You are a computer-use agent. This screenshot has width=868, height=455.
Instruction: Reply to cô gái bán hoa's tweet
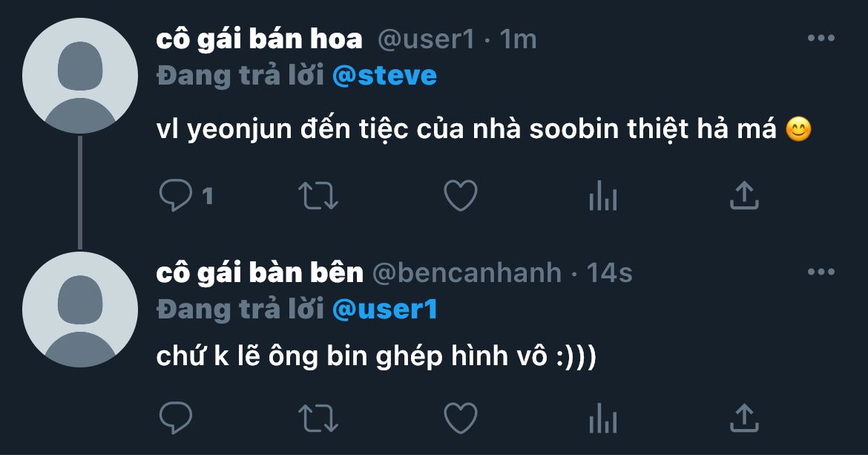coord(177,196)
